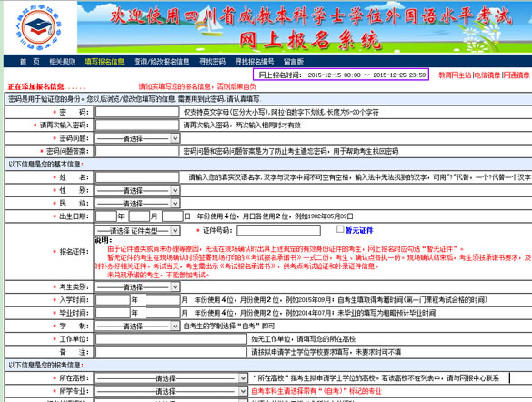Follow the 电信镜像 link
Screen dimensions: 532x402
click(x=487, y=75)
